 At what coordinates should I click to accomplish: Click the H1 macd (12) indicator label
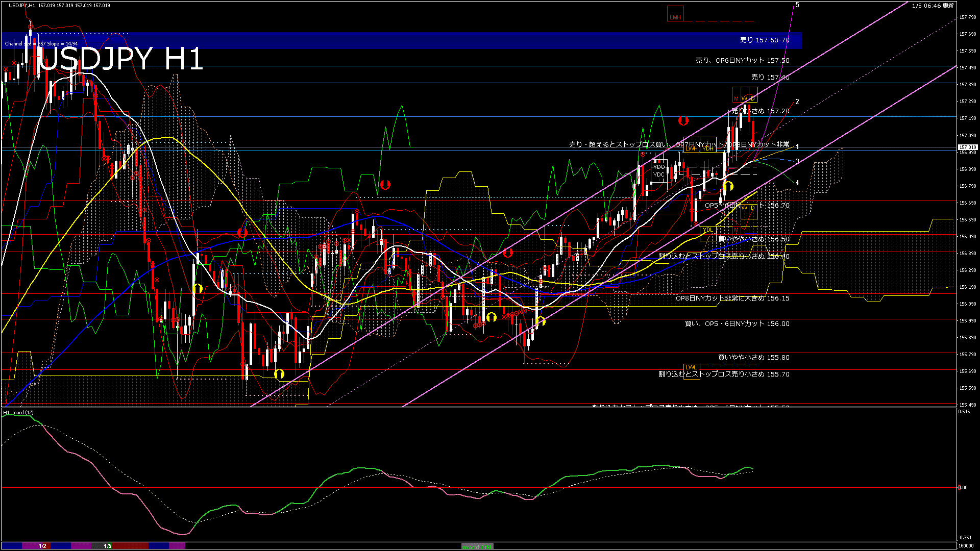click(18, 412)
